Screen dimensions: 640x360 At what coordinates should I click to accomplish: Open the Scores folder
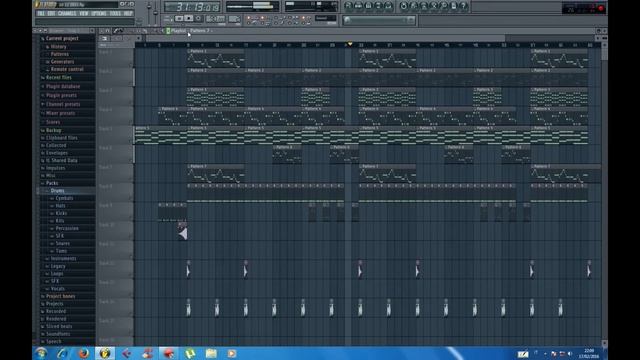tap(53, 122)
